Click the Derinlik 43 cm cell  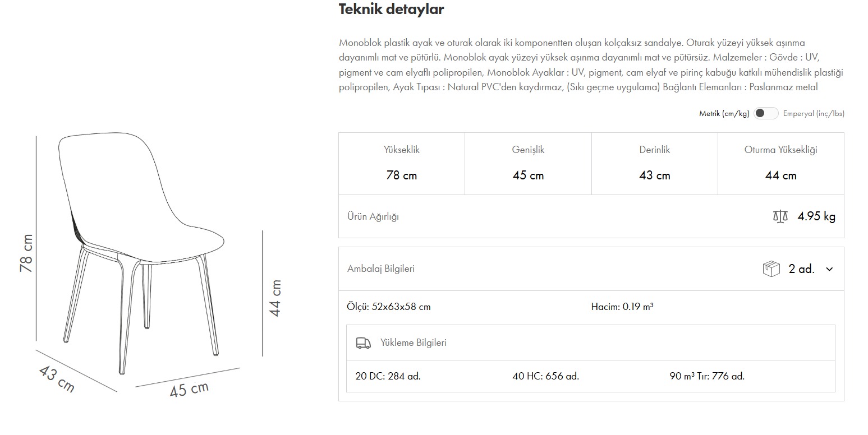click(654, 163)
